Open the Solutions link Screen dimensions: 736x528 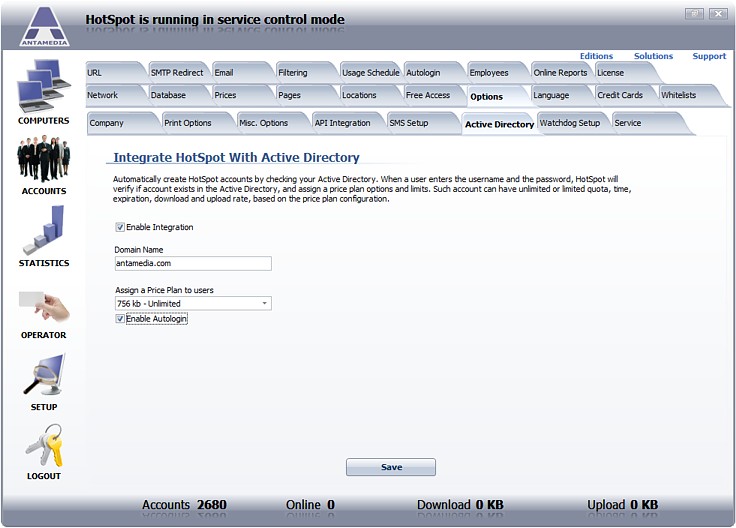[653, 56]
